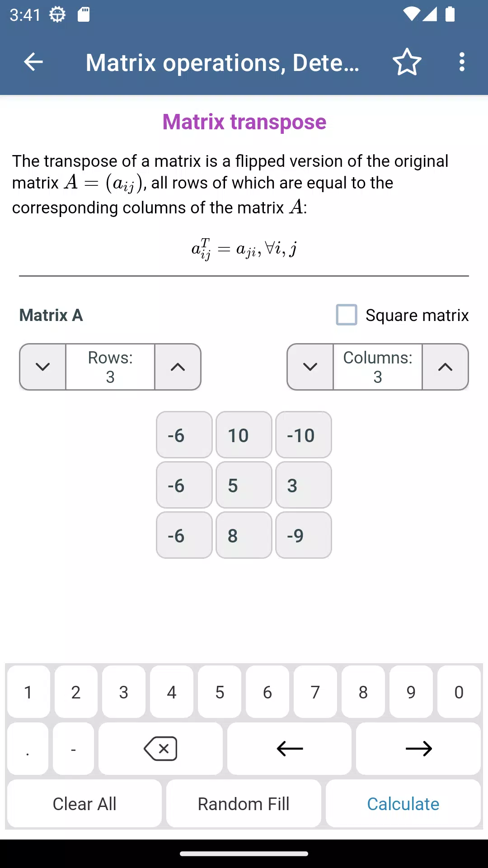The height and width of the screenshot is (868, 488).
Task: Move cursor left with left arrow key
Action: click(289, 749)
